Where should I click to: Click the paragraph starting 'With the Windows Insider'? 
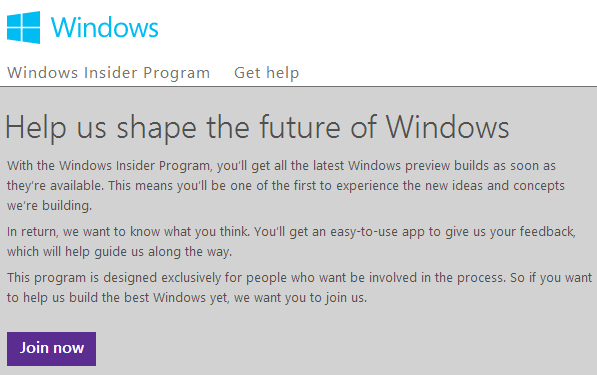click(x=286, y=186)
